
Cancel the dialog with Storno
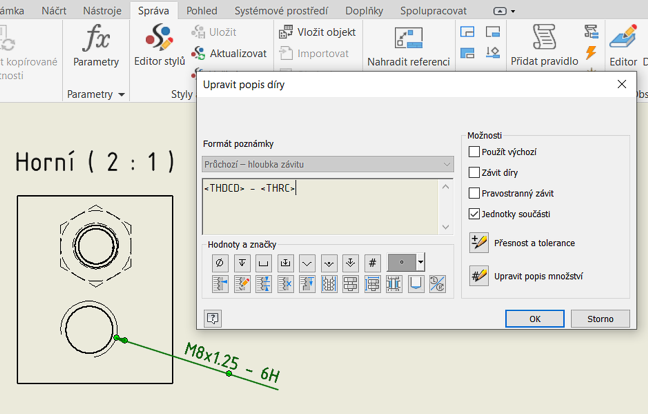pyautogui.click(x=600, y=319)
